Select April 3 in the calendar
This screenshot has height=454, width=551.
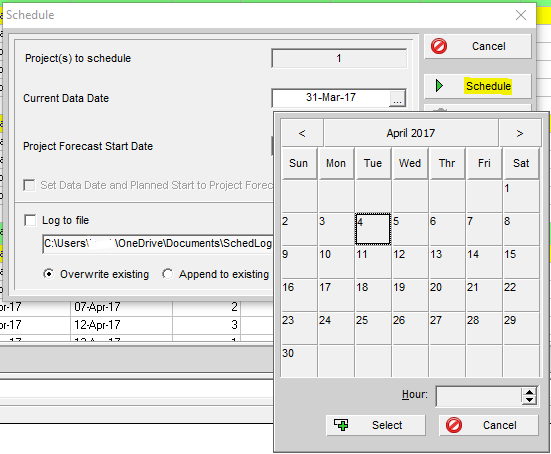pos(336,229)
